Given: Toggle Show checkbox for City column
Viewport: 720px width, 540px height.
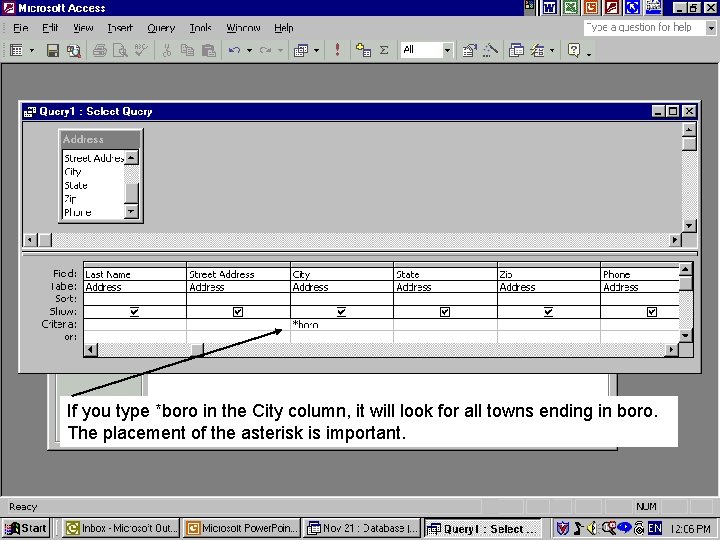Looking at the screenshot, I should pyautogui.click(x=341, y=312).
